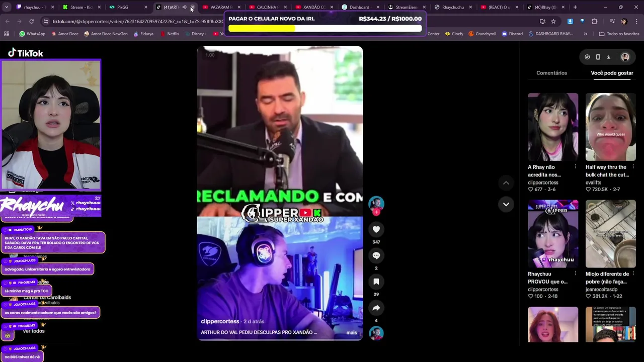The width and height of the screenshot is (644, 362).
Task: Switch to the Dashboard browser tab
Action: 359,7
